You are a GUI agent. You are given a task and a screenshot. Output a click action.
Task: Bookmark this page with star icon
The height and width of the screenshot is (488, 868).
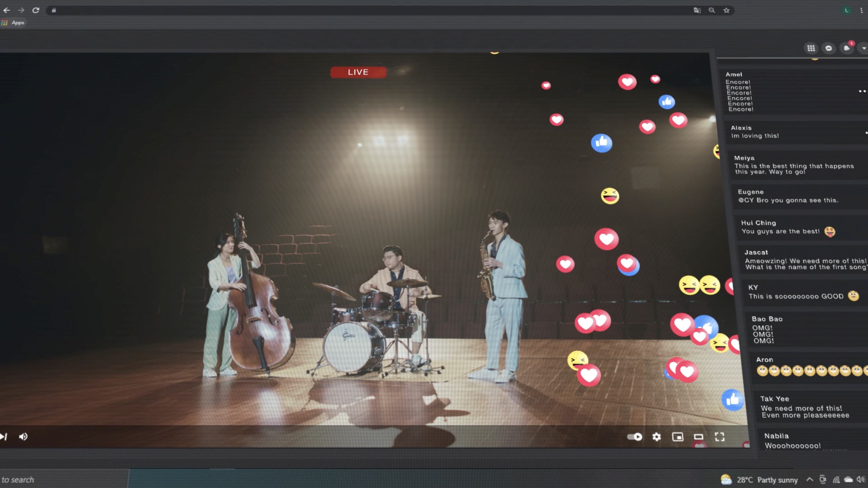click(726, 10)
